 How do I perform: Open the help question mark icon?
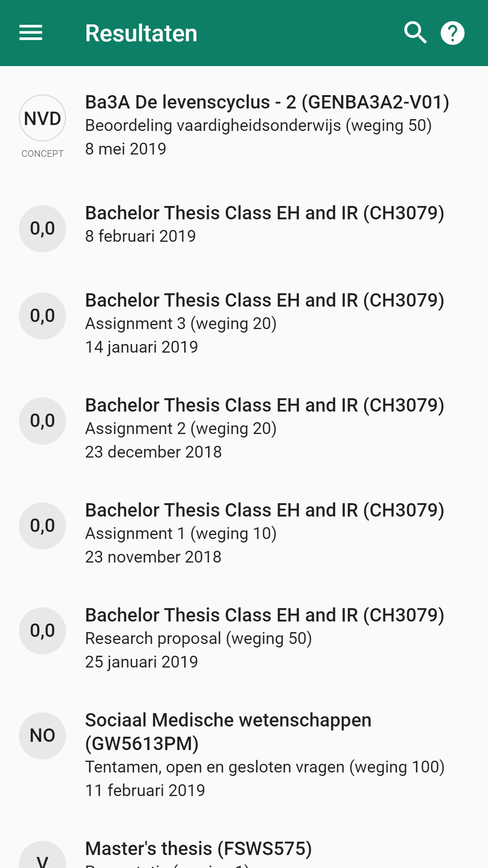click(x=452, y=33)
